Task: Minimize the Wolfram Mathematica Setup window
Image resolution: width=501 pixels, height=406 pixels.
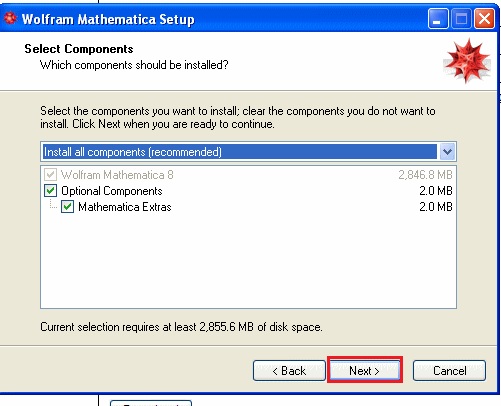Action: (438, 19)
